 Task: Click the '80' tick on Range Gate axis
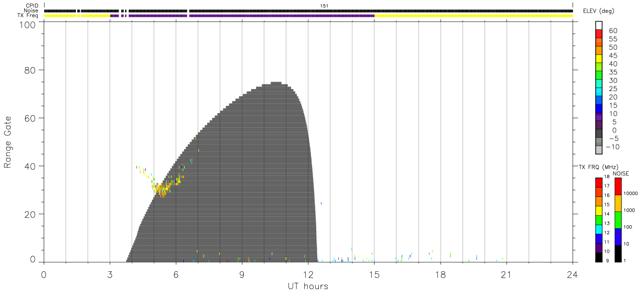coord(30,70)
